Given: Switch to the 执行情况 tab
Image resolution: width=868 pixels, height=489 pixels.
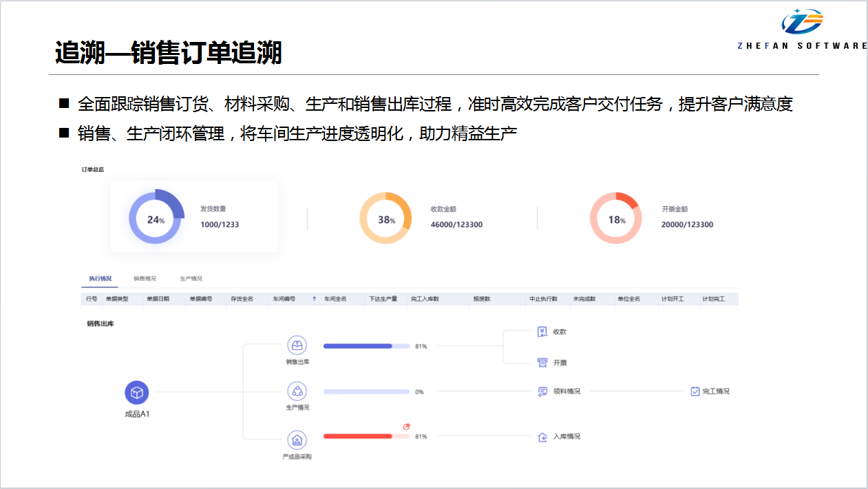Looking at the screenshot, I should 100,279.
